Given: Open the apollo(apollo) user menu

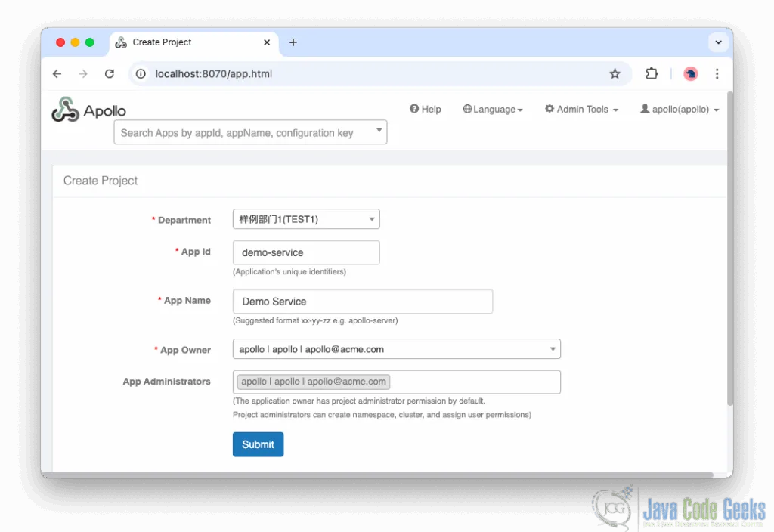Looking at the screenshot, I should click(680, 109).
